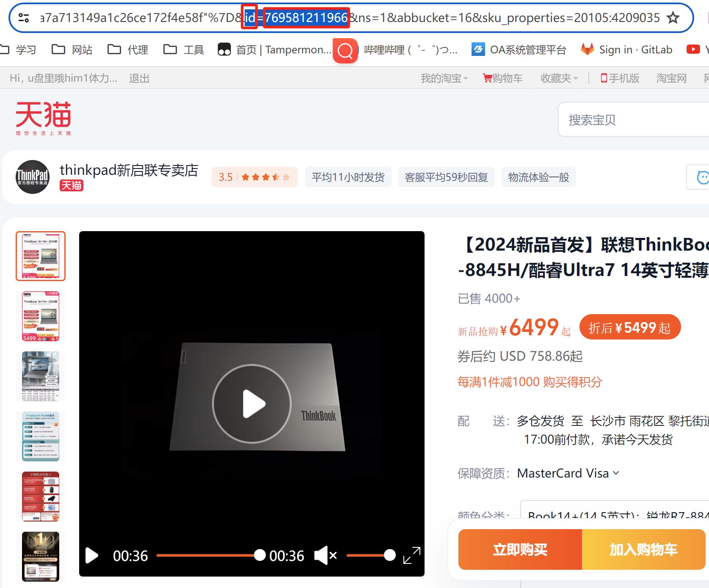Click the thinkpad新启联专卖店 store name
Image resolution: width=709 pixels, height=588 pixels.
click(129, 170)
